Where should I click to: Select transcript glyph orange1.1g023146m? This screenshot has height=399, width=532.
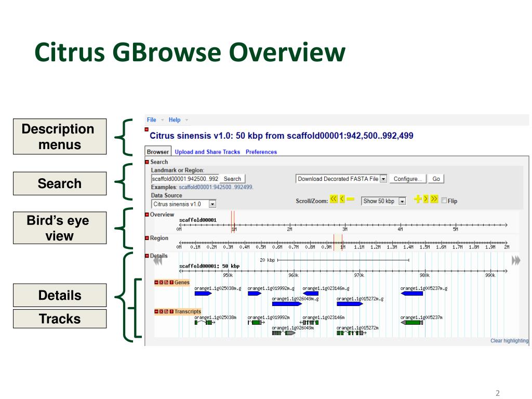tap(310, 322)
